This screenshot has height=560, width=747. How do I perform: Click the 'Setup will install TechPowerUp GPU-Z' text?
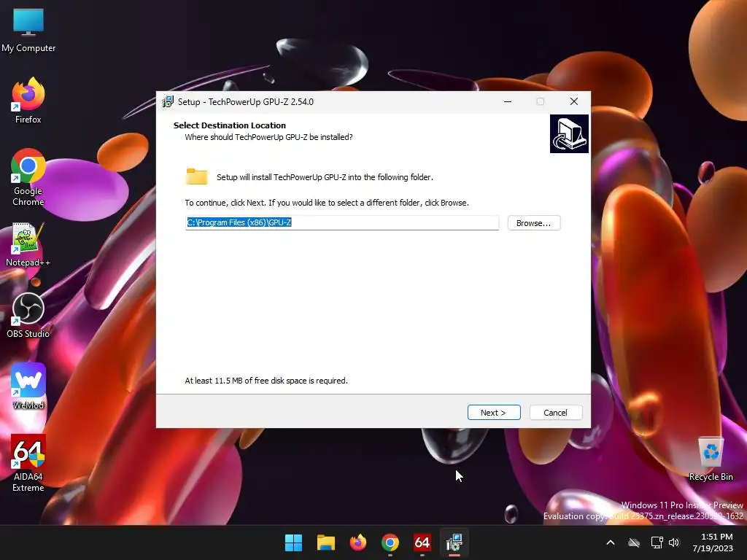click(325, 177)
